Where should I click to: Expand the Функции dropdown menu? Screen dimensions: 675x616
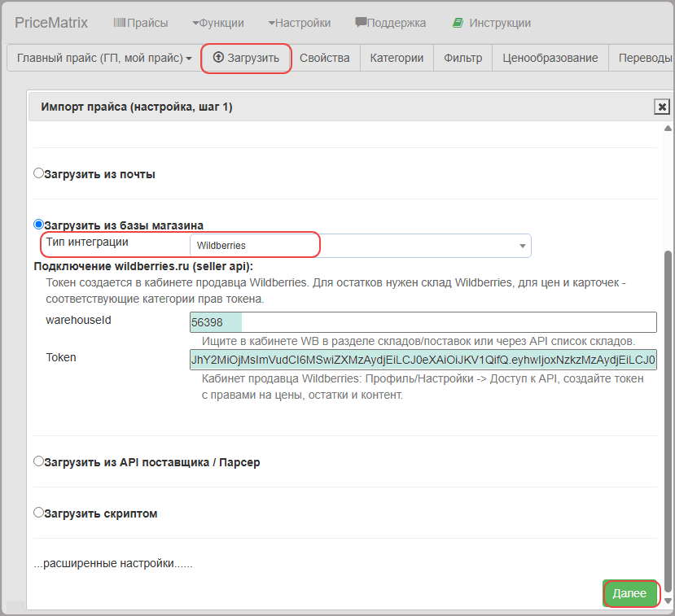tap(218, 23)
